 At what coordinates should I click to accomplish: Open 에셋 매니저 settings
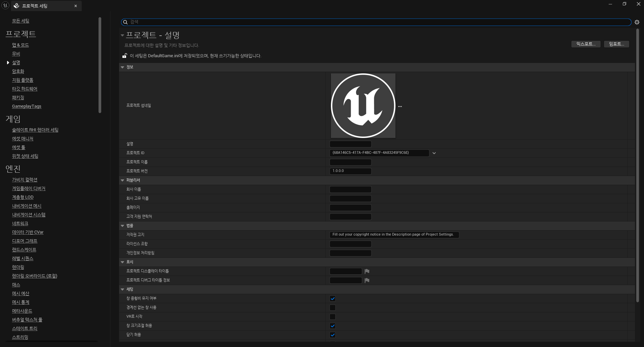pyautogui.click(x=23, y=139)
